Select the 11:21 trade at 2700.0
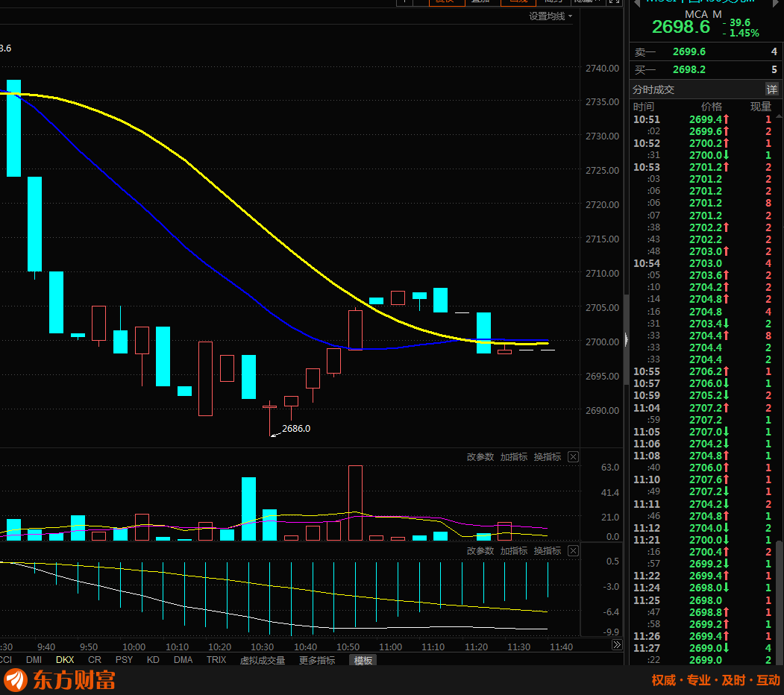 click(x=703, y=540)
